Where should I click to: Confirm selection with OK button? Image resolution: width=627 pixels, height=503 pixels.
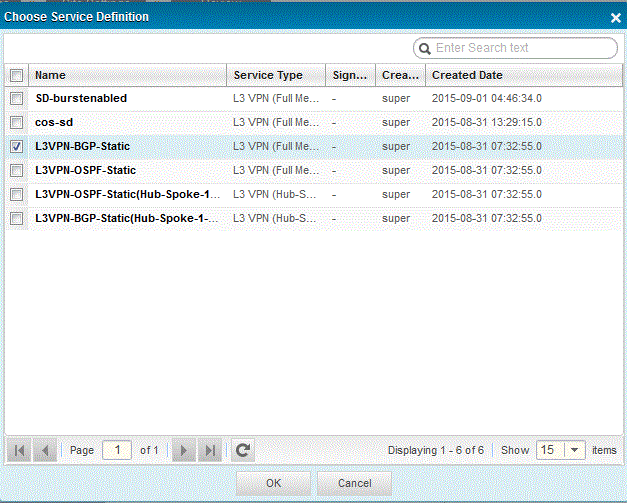[x=274, y=483]
